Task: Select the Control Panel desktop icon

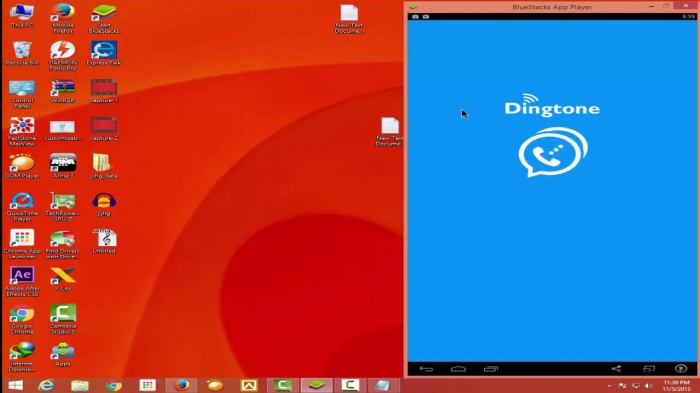Action: tap(22, 94)
